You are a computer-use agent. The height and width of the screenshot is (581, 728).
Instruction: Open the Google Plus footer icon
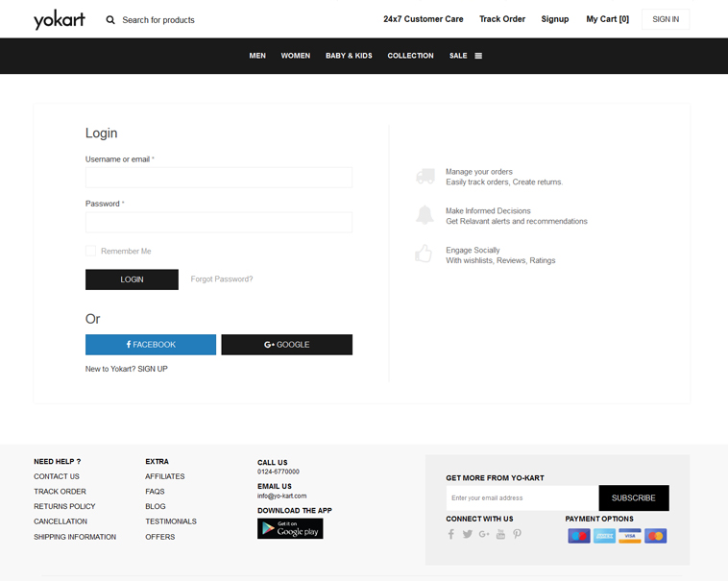[484, 534]
